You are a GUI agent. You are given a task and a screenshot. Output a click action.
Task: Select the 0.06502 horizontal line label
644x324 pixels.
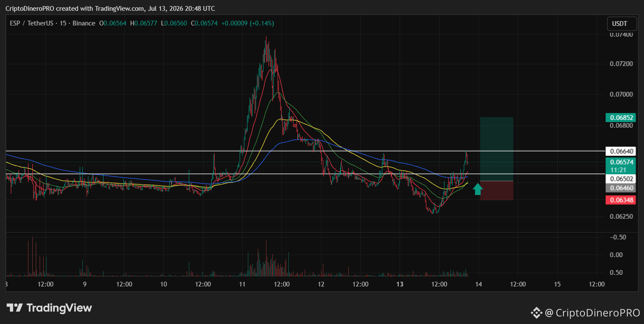coord(621,179)
